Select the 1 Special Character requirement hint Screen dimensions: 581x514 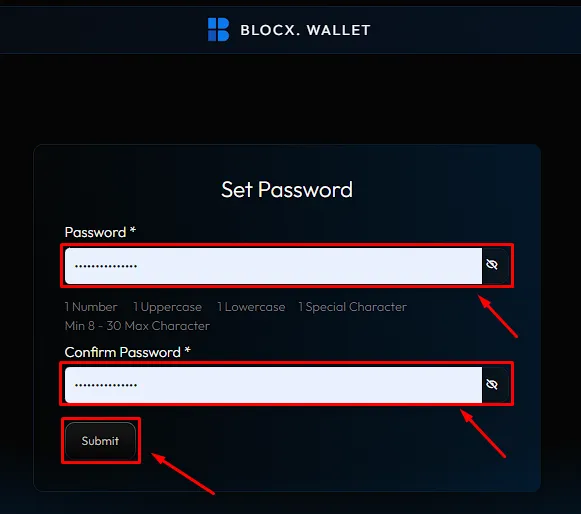point(352,307)
